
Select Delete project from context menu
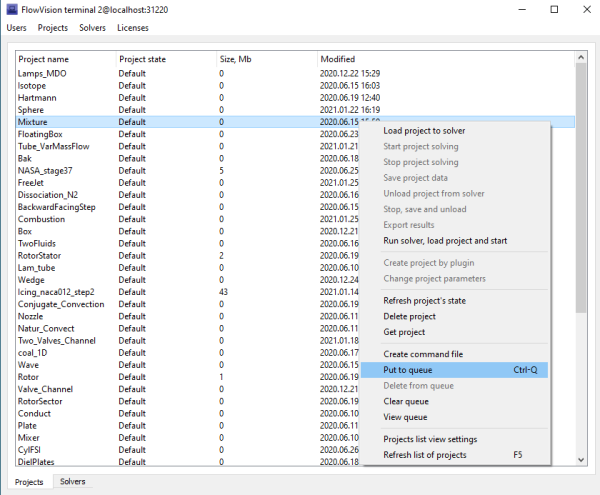coord(409,316)
